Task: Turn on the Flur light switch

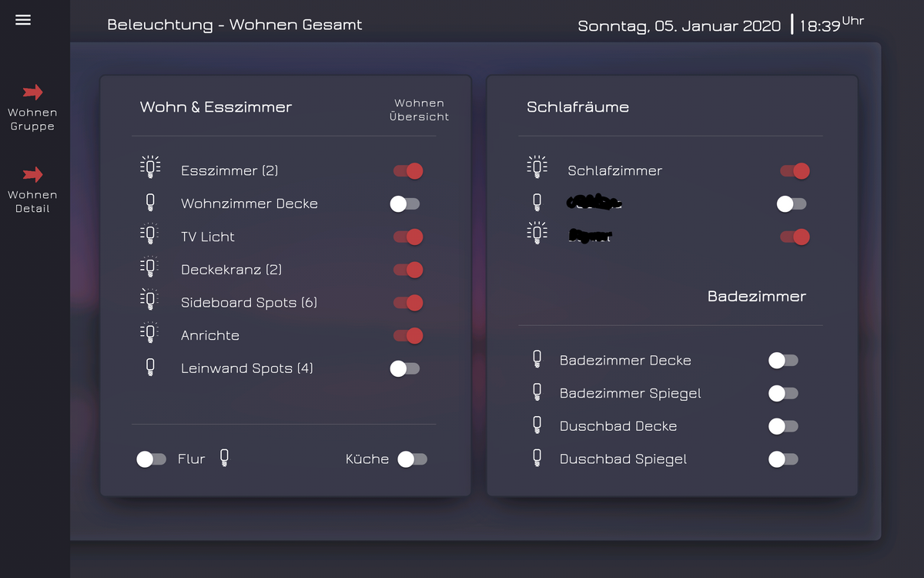Action: point(152,459)
